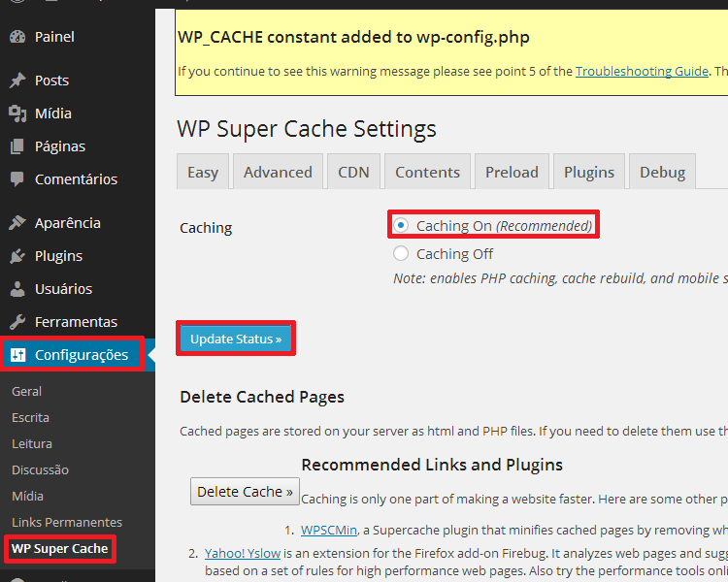Switch to the Preload tab
Screen dimensions: 728x582
click(512, 172)
